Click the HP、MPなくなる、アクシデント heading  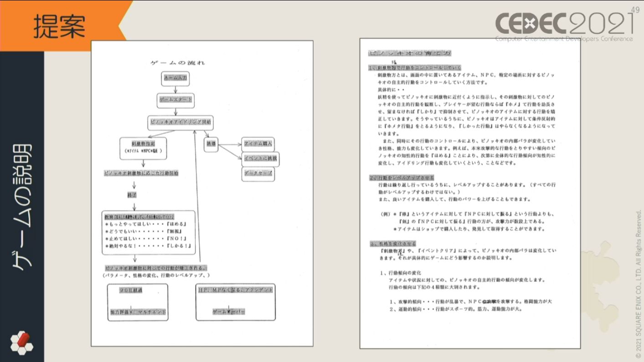(236, 290)
